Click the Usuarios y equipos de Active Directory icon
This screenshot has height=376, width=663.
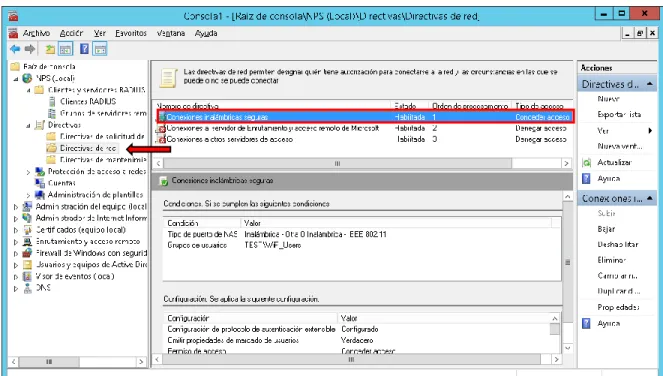[27, 265]
